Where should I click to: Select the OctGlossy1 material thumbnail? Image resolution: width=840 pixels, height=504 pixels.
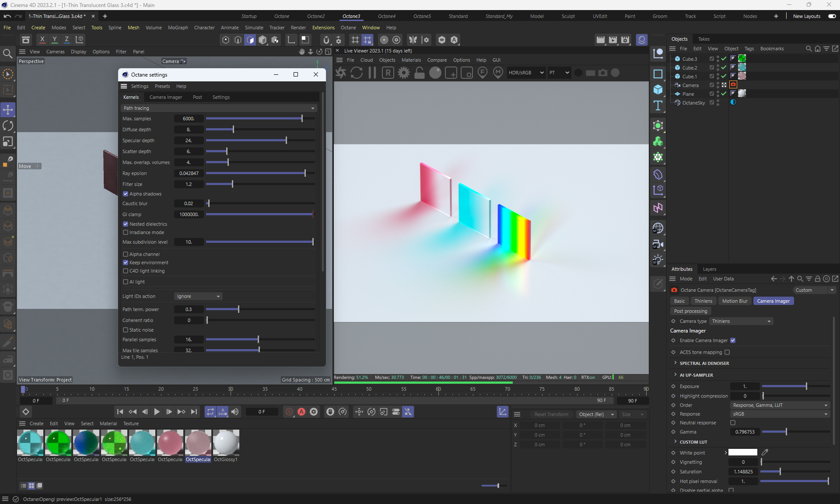pyautogui.click(x=226, y=443)
